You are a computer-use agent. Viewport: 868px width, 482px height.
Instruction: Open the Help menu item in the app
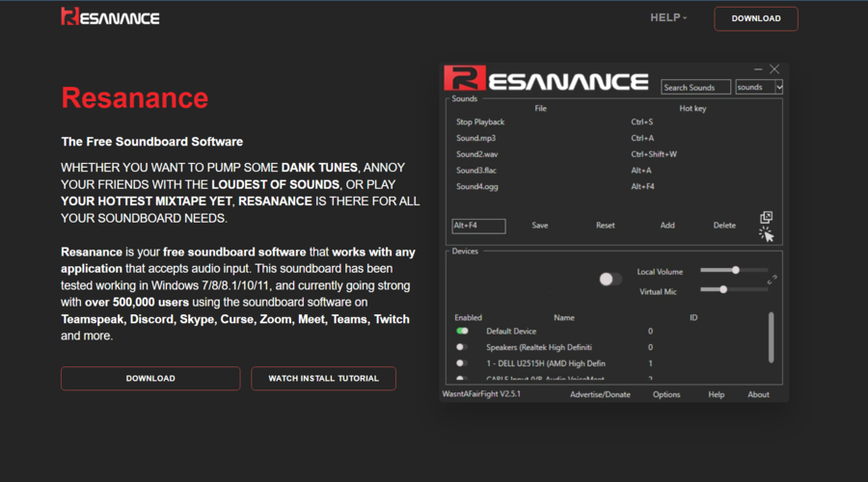point(716,394)
